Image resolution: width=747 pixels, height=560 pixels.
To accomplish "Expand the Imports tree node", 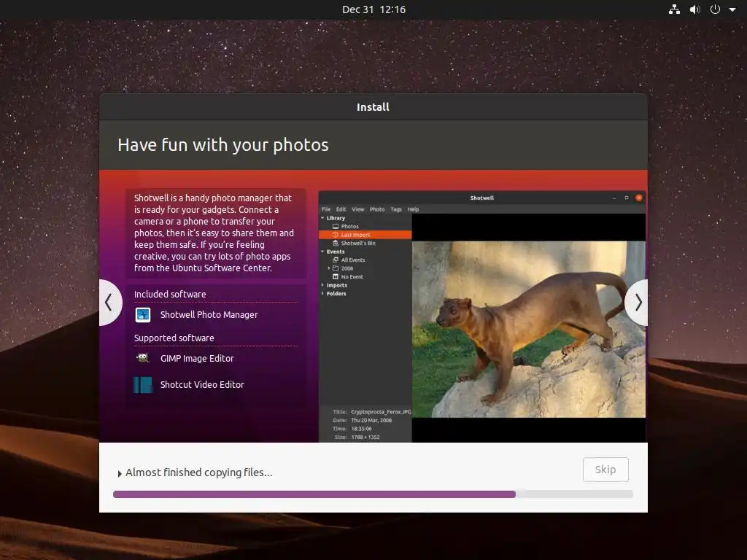I will (x=322, y=285).
